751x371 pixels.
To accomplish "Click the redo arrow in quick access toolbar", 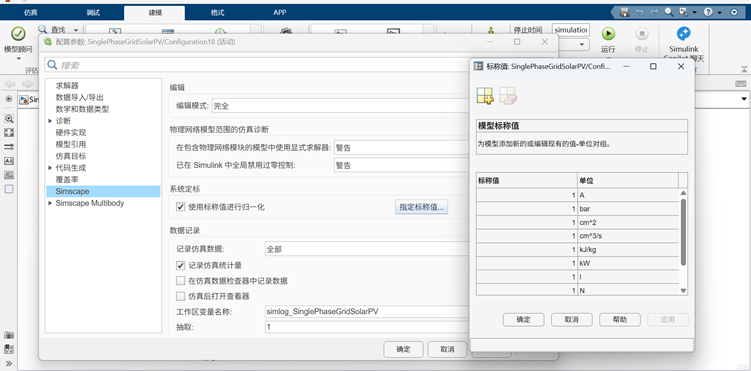I will (x=654, y=12).
